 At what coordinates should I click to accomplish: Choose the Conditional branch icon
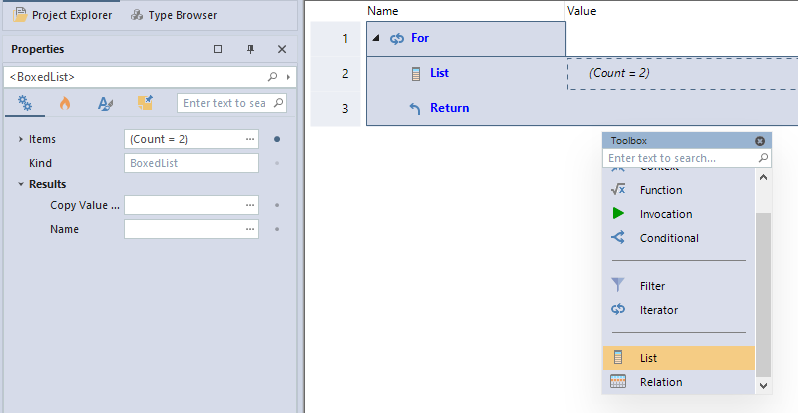pos(618,238)
